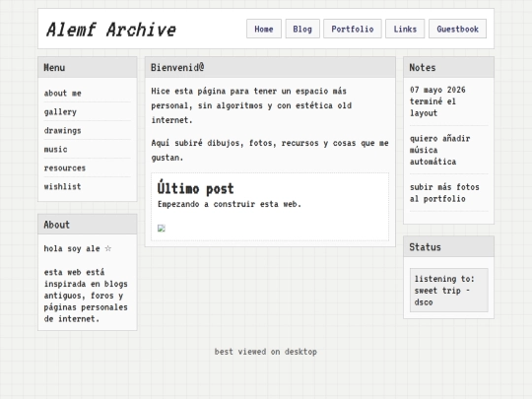Image resolution: width=532 pixels, height=399 pixels.
Task: Open the Home navigation button
Action: 264,29
